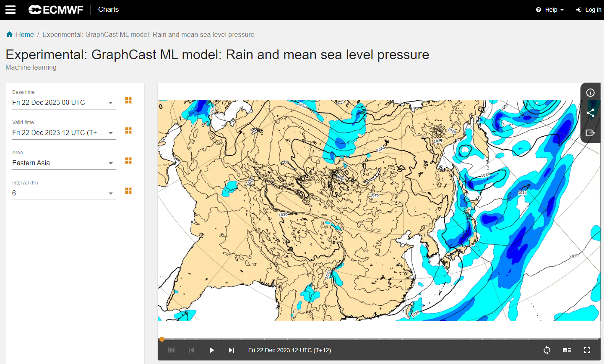Click the share chart icon
The image size is (604, 364).
[x=590, y=112]
